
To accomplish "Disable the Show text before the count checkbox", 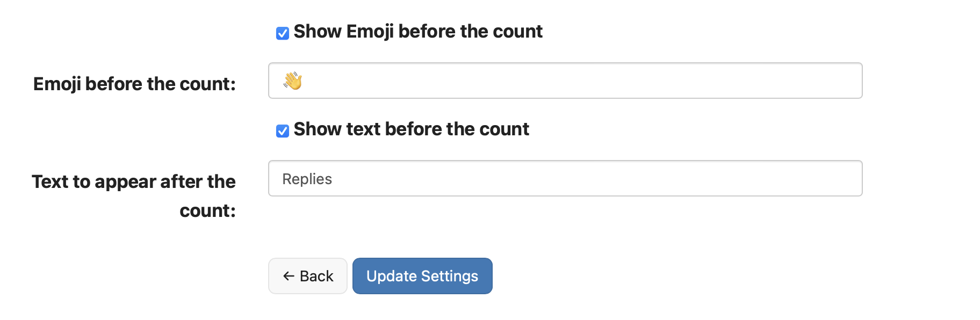I will coord(283,131).
